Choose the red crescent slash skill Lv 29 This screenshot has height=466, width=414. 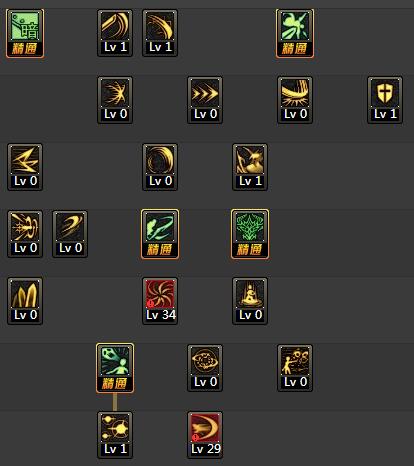[205, 435]
